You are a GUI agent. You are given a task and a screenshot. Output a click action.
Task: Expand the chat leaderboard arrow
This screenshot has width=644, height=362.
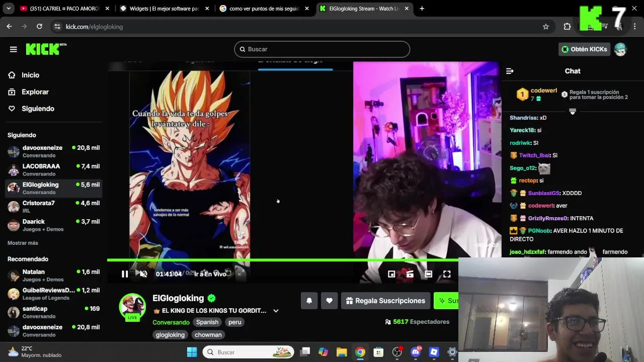pyautogui.click(x=573, y=111)
